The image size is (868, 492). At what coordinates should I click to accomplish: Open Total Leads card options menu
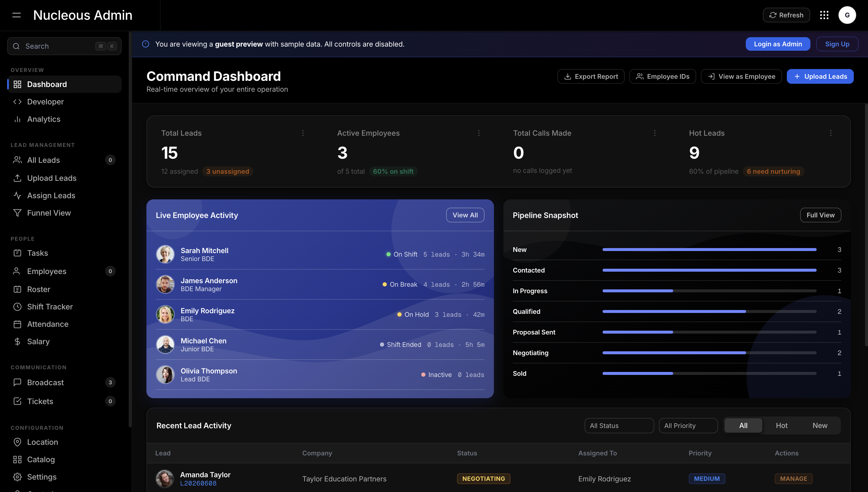point(303,133)
